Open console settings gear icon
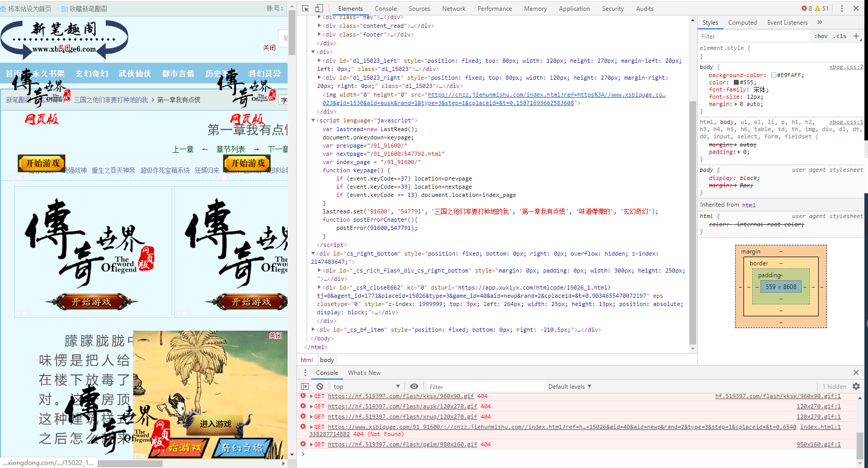The image size is (868, 468). pyautogui.click(x=856, y=386)
